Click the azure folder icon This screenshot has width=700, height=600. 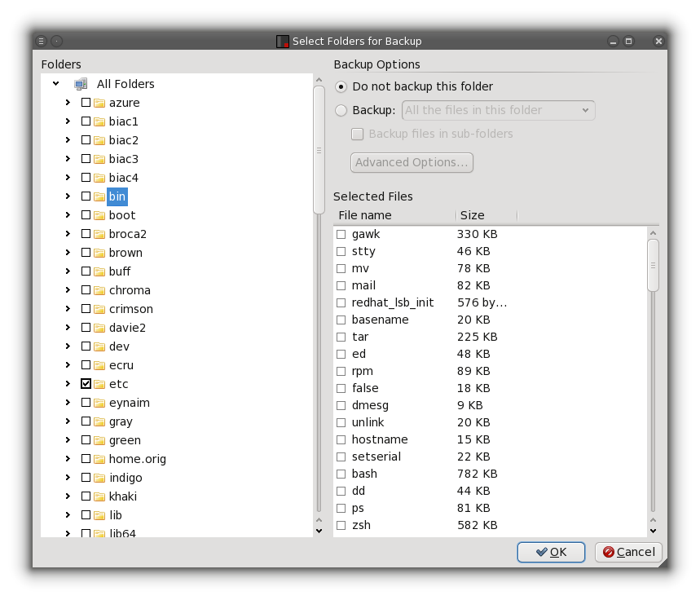click(100, 103)
